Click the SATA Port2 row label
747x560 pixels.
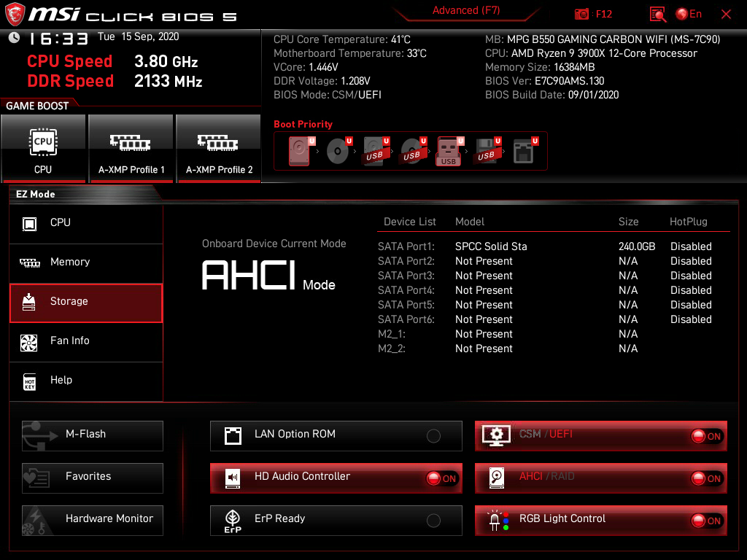point(406,262)
